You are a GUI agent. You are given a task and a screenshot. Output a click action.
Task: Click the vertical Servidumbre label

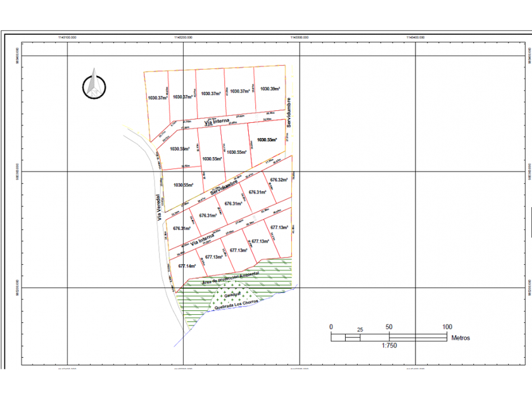point(289,113)
